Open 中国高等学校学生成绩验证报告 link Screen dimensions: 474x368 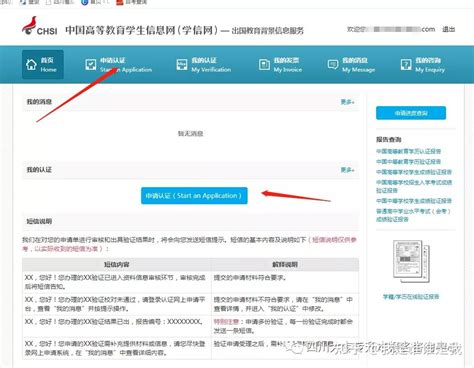tap(414, 172)
